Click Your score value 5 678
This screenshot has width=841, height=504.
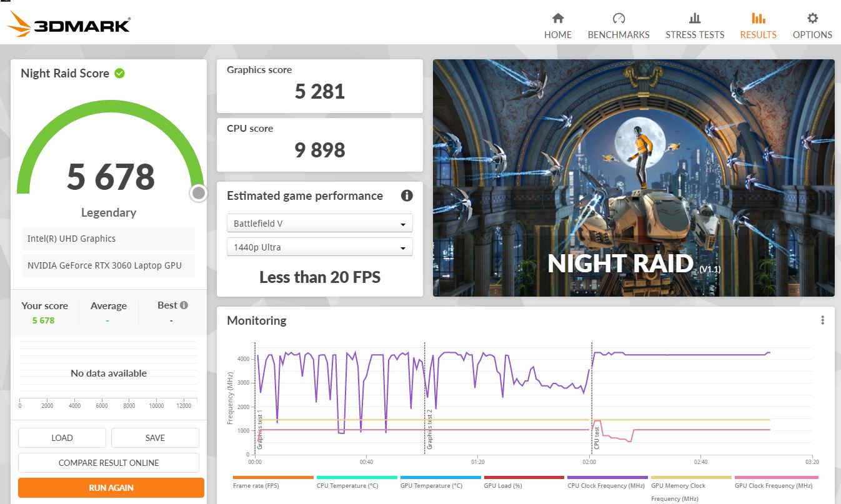(44, 320)
